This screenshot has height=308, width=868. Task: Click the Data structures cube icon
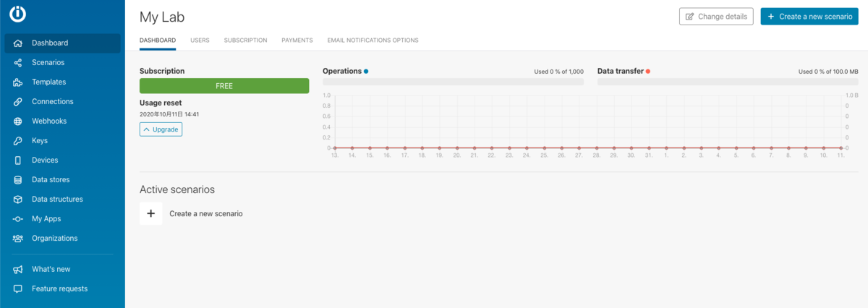pyautogui.click(x=18, y=200)
